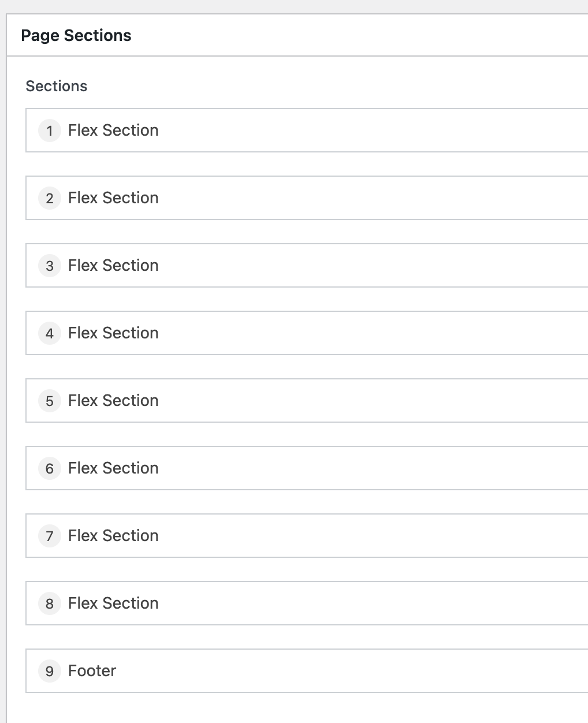Click the number 1 row handle badge
This screenshot has width=588, height=723.
(x=50, y=131)
